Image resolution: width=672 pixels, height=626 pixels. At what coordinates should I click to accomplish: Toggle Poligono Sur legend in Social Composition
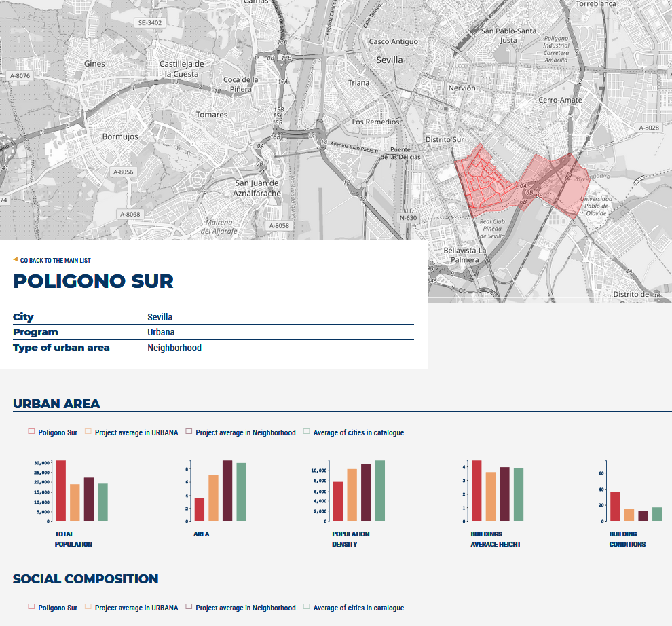(53, 607)
